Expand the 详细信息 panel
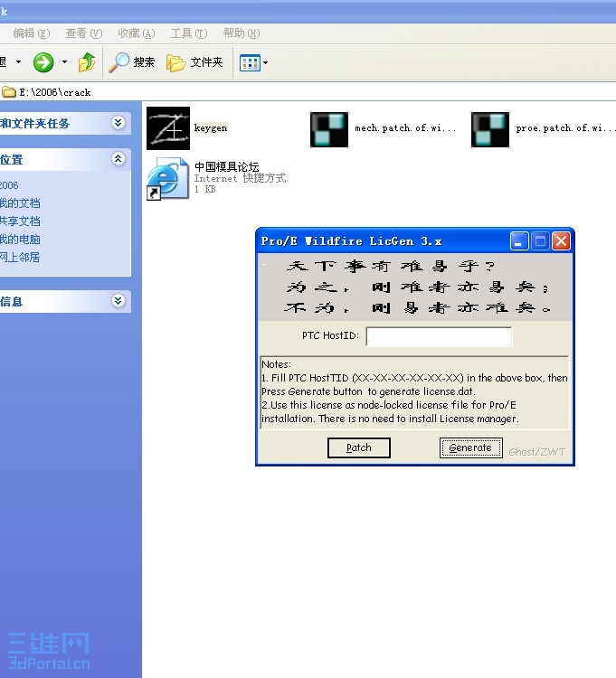Image resolution: width=616 pixels, height=678 pixels. pyautogui.click(x=118, y=300)
